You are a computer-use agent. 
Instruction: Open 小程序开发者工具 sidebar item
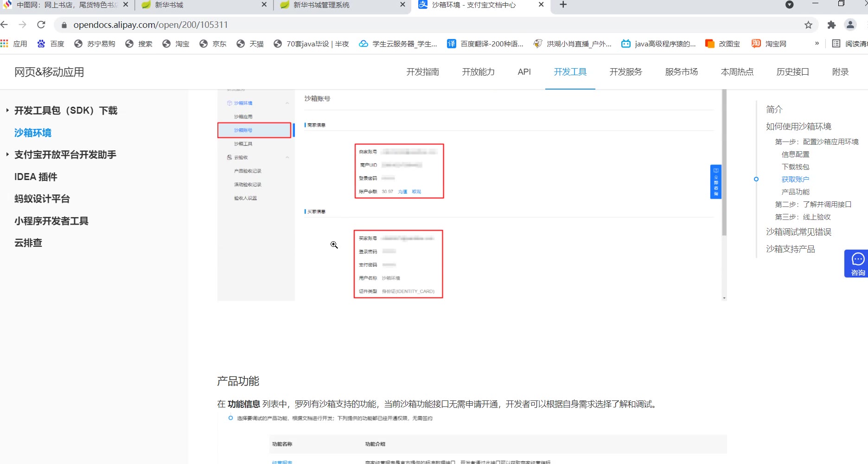click(51, 221)
